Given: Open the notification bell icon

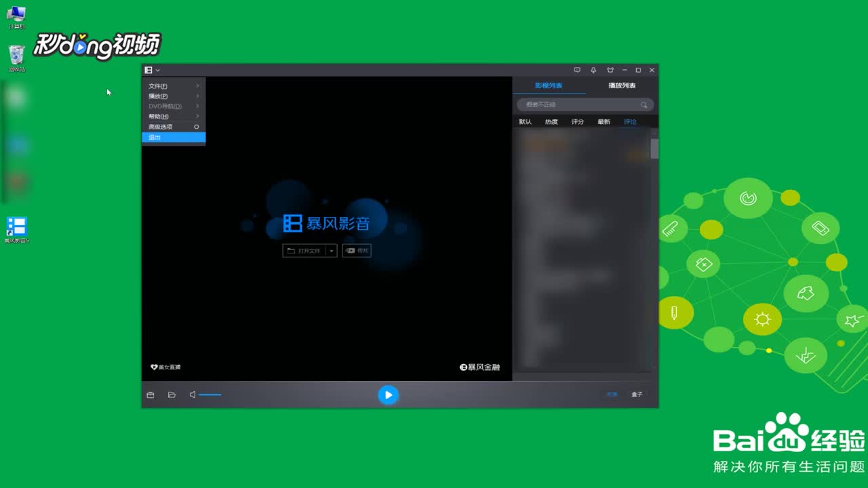Looking at the screenshot, I should pos(593,70).
